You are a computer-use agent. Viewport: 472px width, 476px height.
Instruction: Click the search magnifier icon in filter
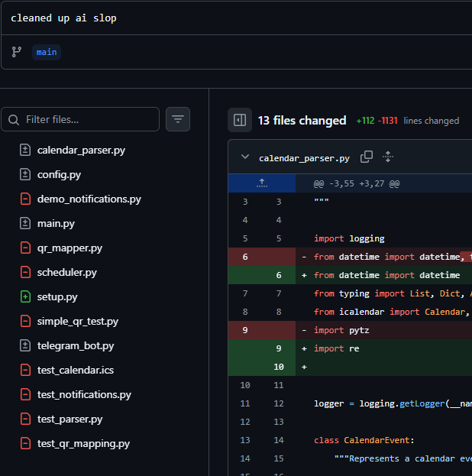[x=14, y=120]
